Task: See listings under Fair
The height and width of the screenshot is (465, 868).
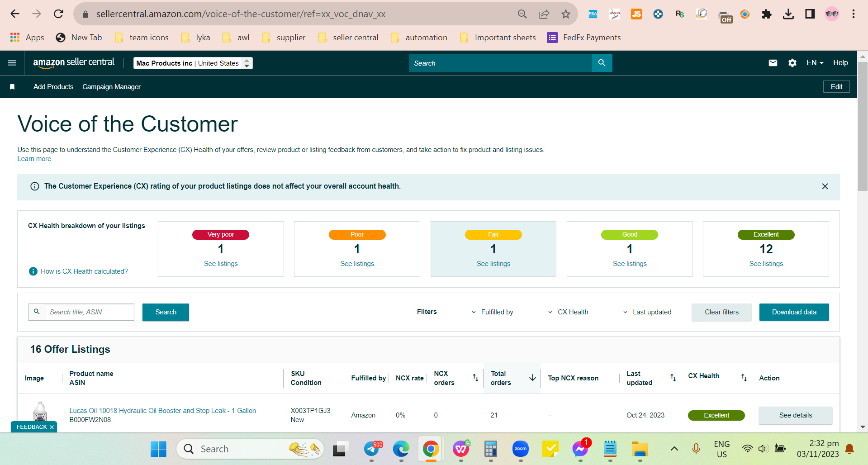Action: (x=493, y=264)
